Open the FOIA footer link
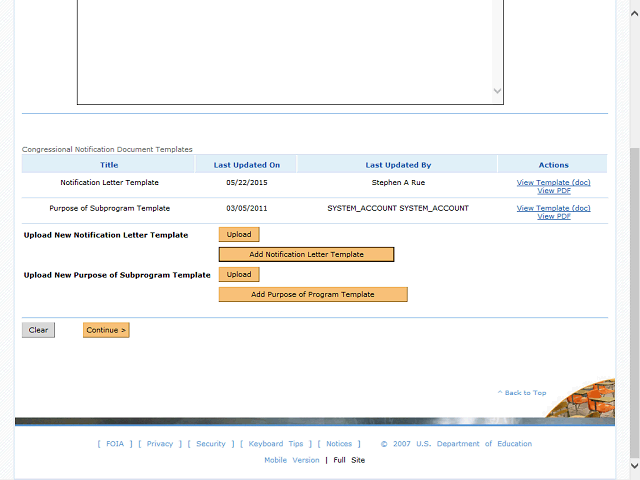Screen dimensions: 640x480 115,444
